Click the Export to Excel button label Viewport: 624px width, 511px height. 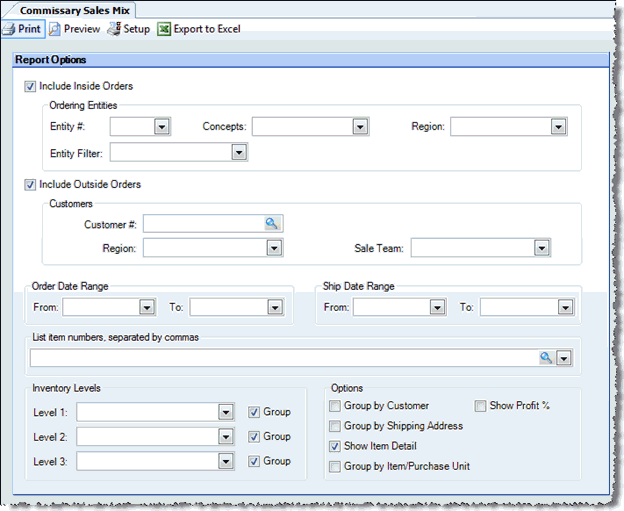coord(206,29)
